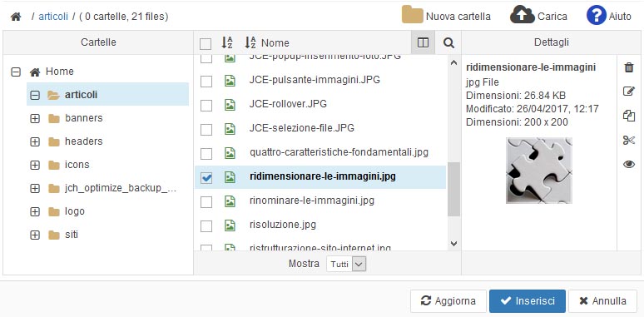Click image icon beside risoluzione.jpg
This screenshot has height=317, width=644.
[x=230, y=225]
